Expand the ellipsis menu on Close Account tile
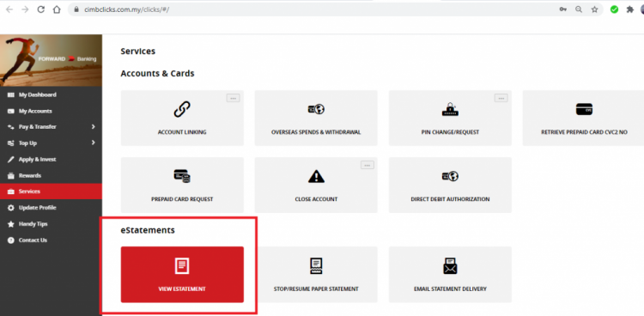The height and width of the screenshot is (316, 644). (368, 165)
